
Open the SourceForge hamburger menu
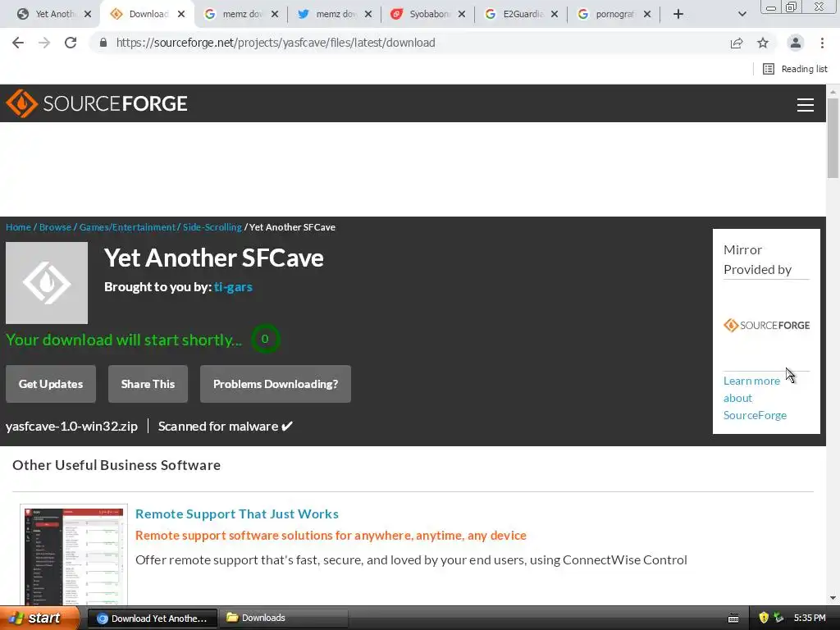pyautogui.click(x=806, y=104)
